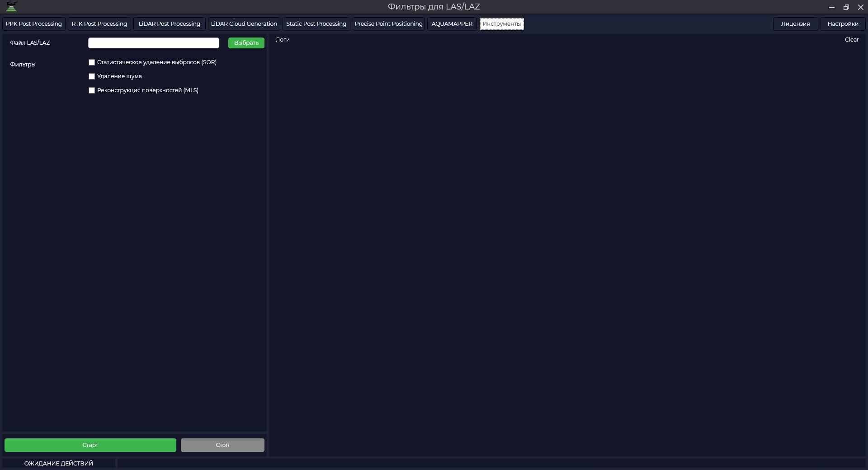The height and width of the screenshot is (470, 868).
Task: Clear the logs with Clear
Action: 852,40
